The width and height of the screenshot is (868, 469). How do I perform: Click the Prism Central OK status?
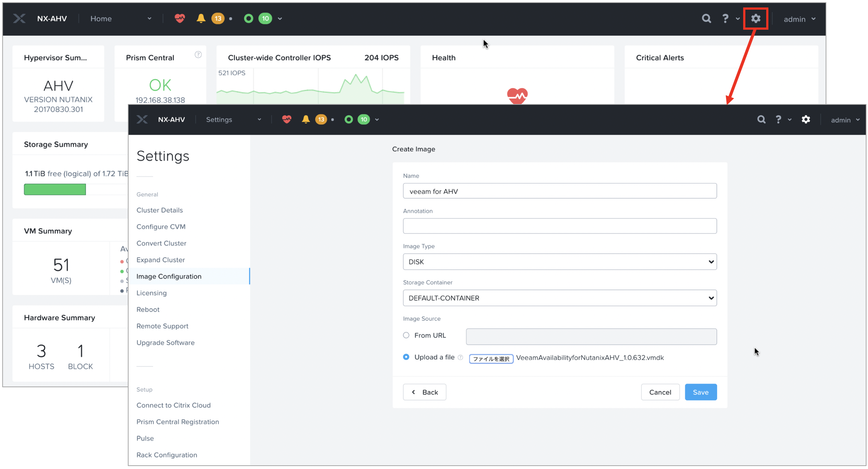pos(160,85)
